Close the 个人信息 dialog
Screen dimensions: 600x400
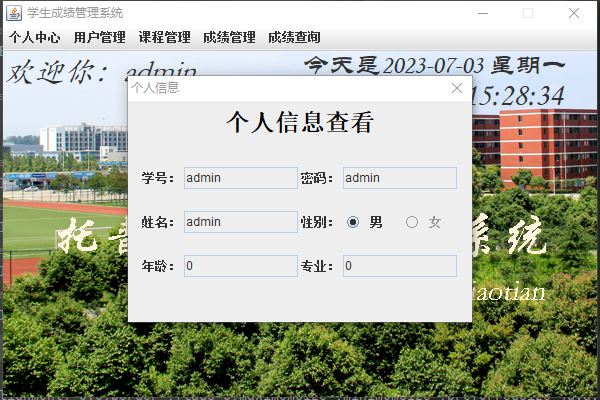coord(457,88)
